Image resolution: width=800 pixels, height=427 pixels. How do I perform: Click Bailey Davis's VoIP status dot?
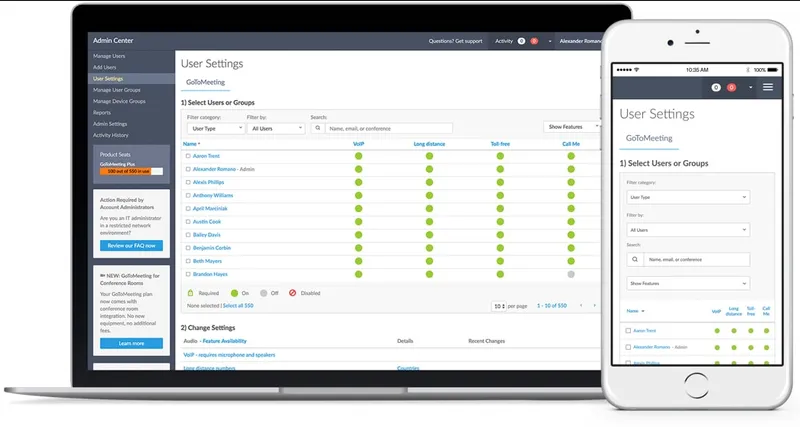point(359,235)
